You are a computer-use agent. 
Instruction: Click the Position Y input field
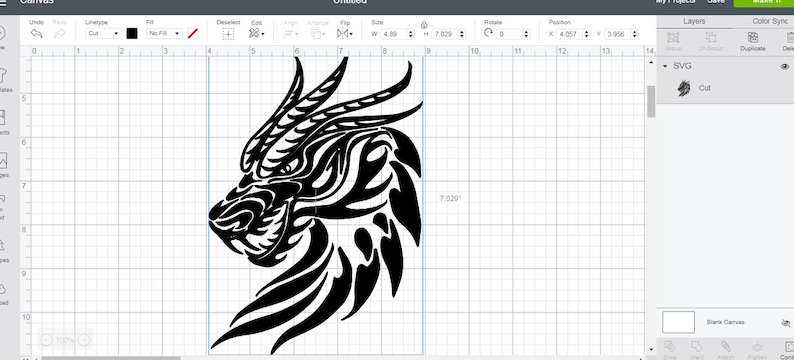tap(618, 34)
